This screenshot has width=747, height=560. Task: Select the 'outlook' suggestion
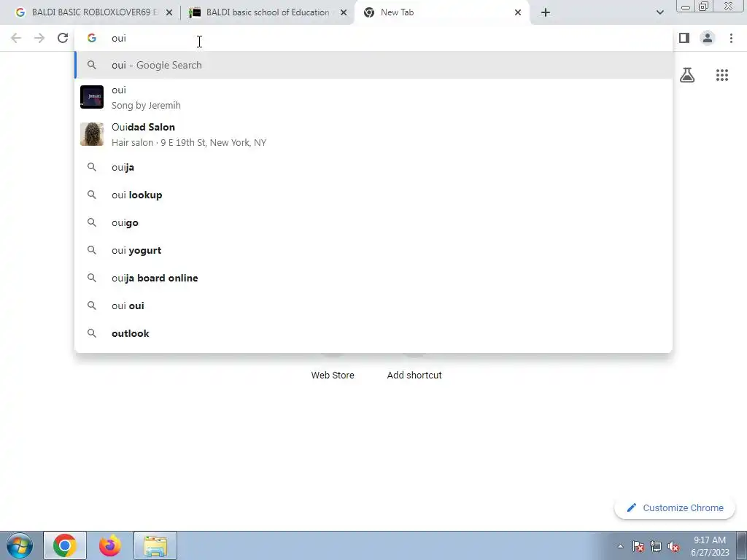373,333
